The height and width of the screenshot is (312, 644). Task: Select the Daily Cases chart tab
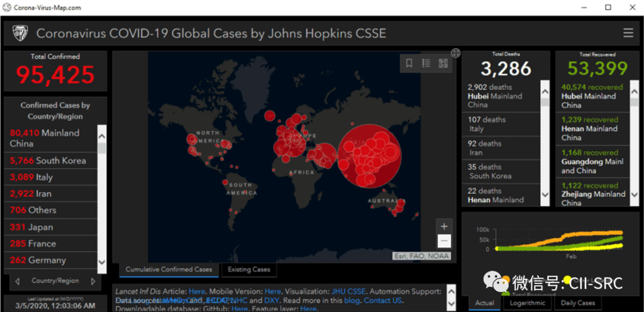point(577,303)
